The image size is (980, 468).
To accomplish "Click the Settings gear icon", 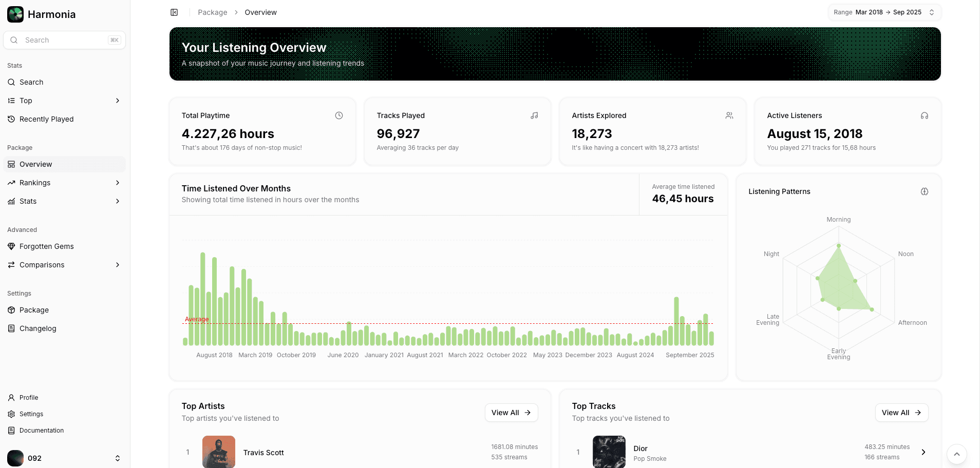I will click(x=11, y=414).
